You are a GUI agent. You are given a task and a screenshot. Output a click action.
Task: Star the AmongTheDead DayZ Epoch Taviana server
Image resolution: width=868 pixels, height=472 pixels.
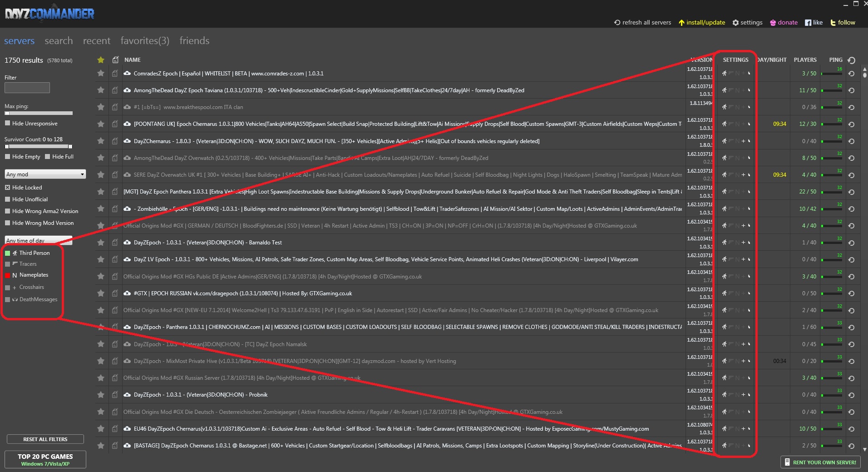pos(101,90)
